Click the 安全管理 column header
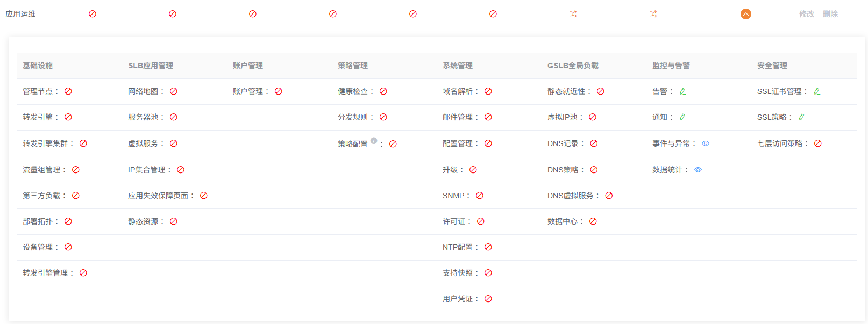The height and width of the screenshot is (324, 868). pos(772,66)
